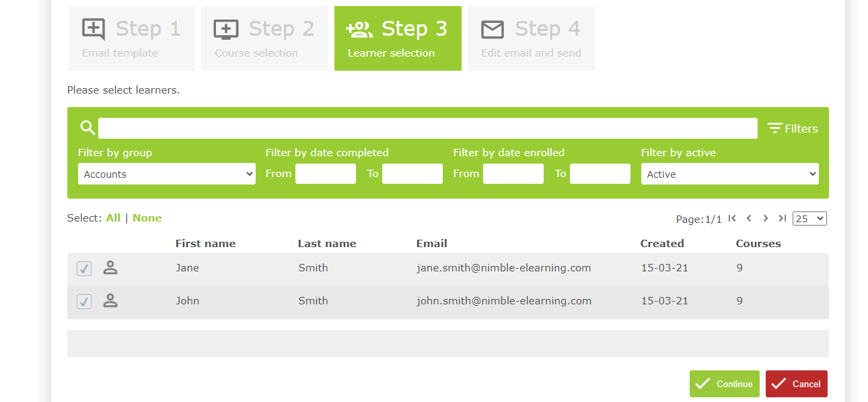Viewport: 868px width, 402px height.
Task: Deselect all learners using None link
Action: pos(147,217)
